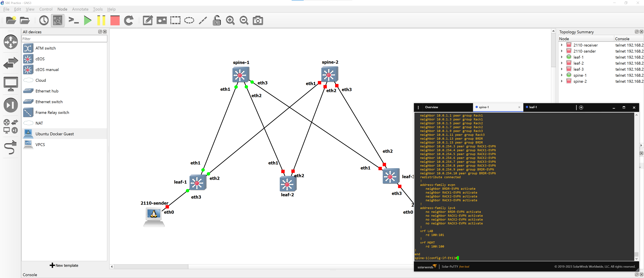Screen dimensions: 644x278
Task: Open the View menu
Action: [30, 9]
